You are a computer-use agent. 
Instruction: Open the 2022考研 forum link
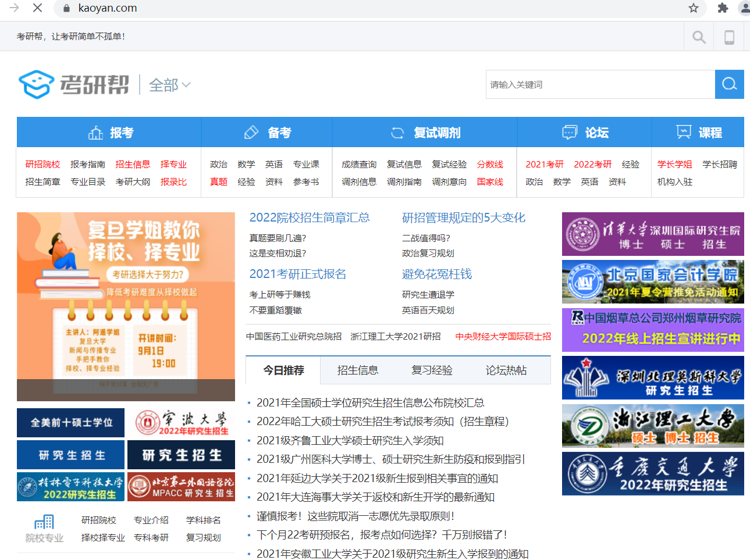point(593,165)
